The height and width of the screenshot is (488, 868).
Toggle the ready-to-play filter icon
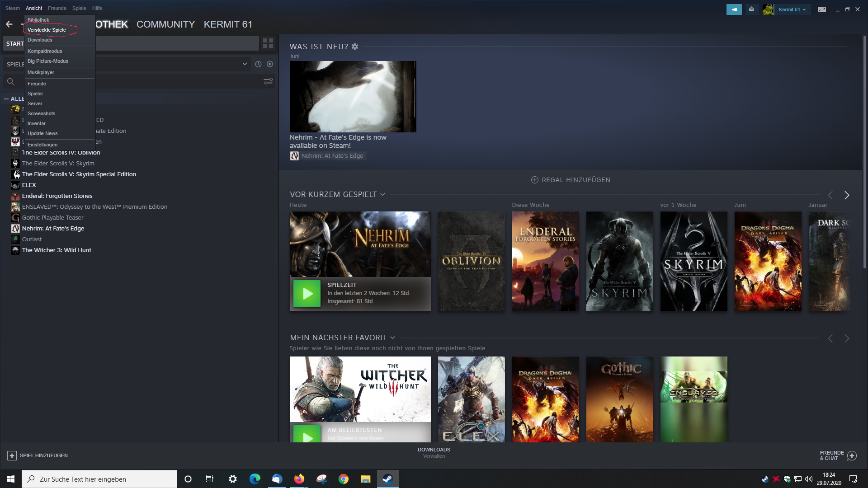point(270,64)
